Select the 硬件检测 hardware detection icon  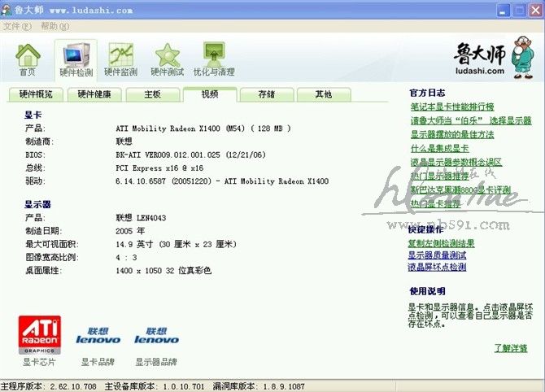click(76, 59)
